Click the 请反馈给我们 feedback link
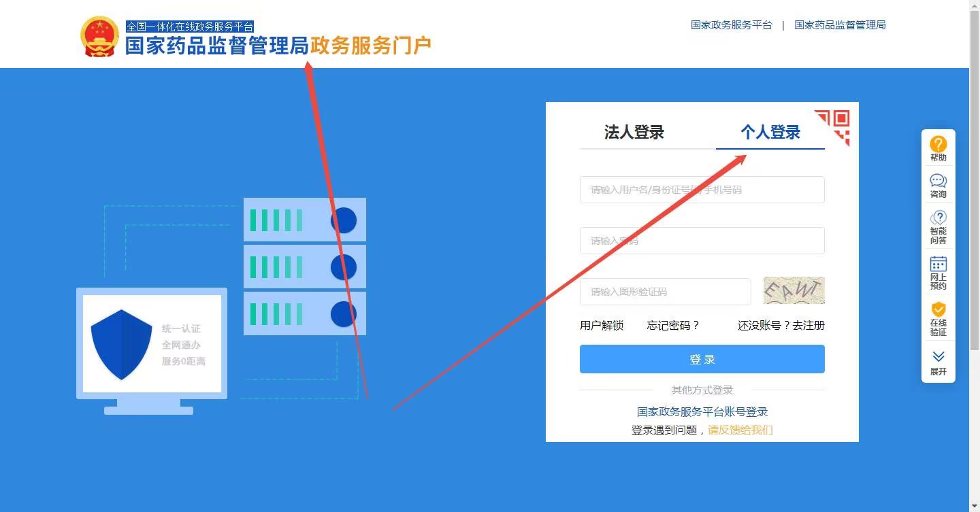980x512 pixels. (740, 430)
